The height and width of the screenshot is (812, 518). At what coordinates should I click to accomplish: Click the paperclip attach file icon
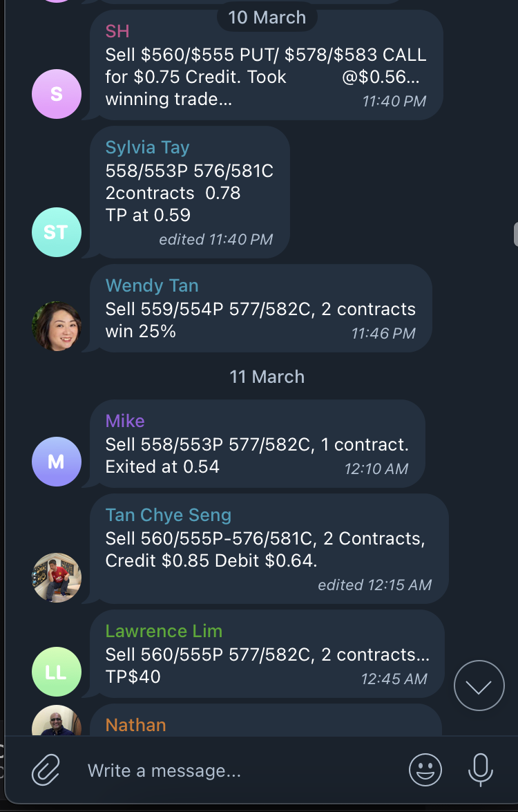tap(46, 770)
